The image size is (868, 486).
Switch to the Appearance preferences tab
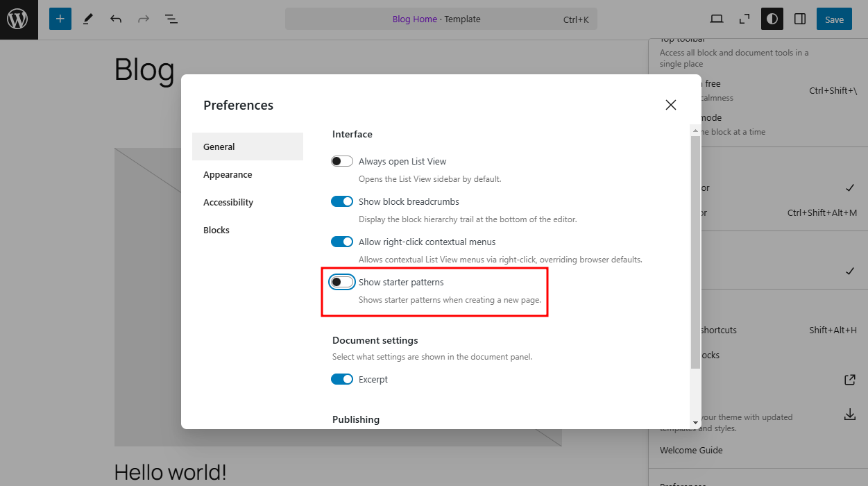228,174
